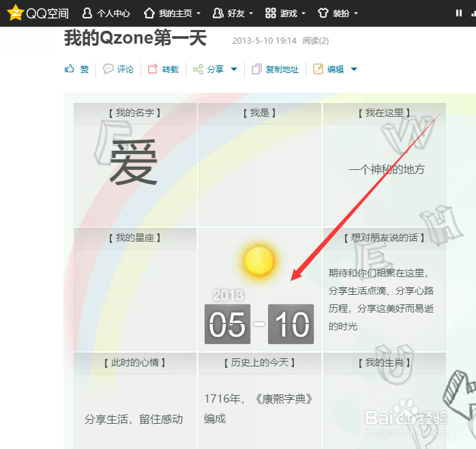The height and width of the screenshot is (449, 476).
Task: Expand the 分享 dropdown arrow
Action: click(x=234, y=70)
